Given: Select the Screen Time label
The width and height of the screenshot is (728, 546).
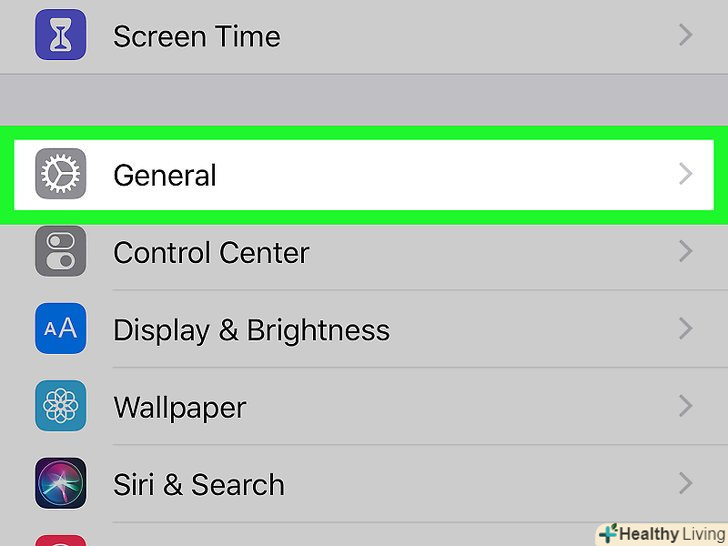Looking at the screenshot, I should pyautogui.click(x=196, y=36).
